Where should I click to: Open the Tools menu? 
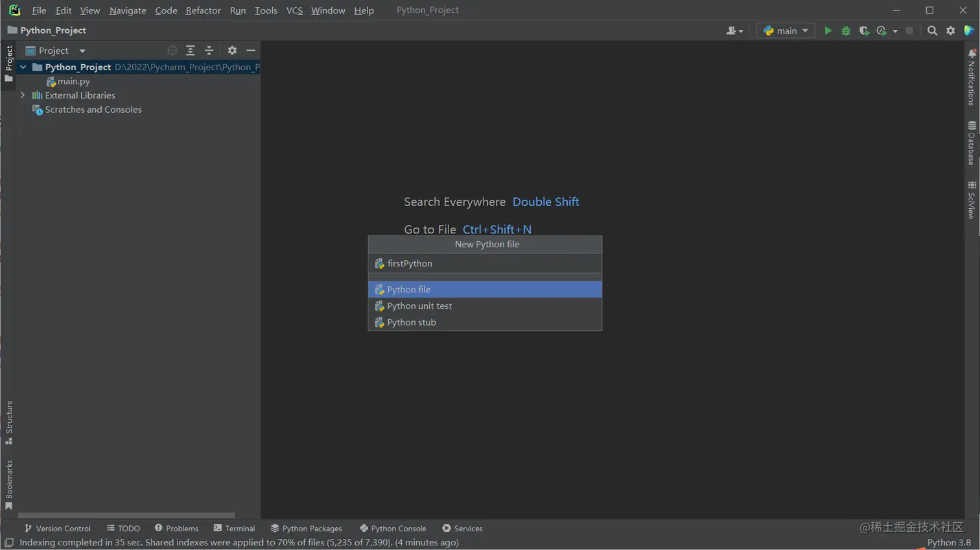(266, 10)
